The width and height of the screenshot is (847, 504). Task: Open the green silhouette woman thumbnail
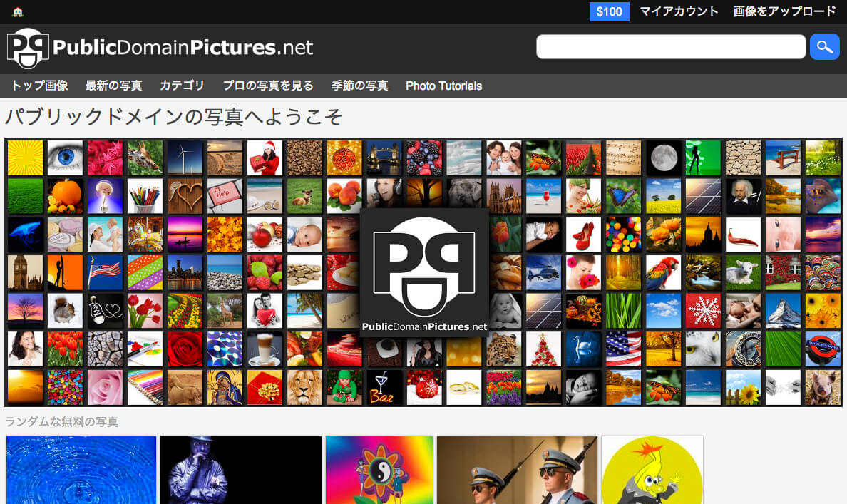pos(703,158)
